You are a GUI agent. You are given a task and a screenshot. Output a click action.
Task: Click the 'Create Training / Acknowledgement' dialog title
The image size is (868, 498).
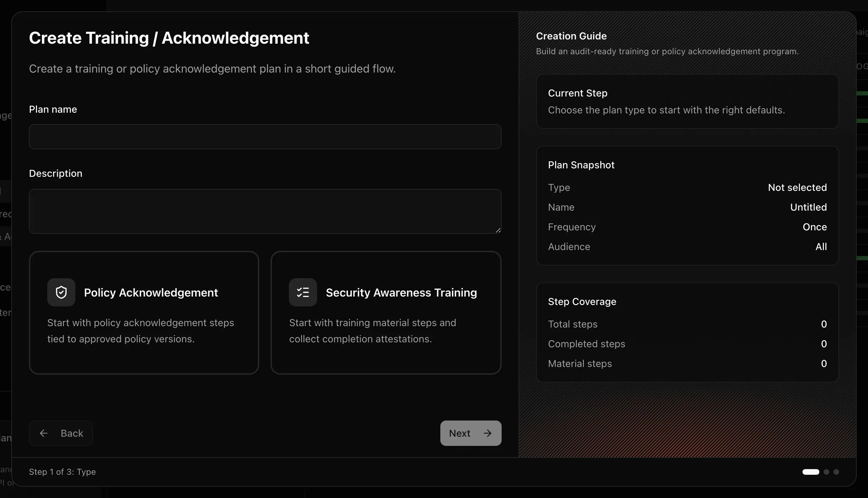[x=169, y=38]
